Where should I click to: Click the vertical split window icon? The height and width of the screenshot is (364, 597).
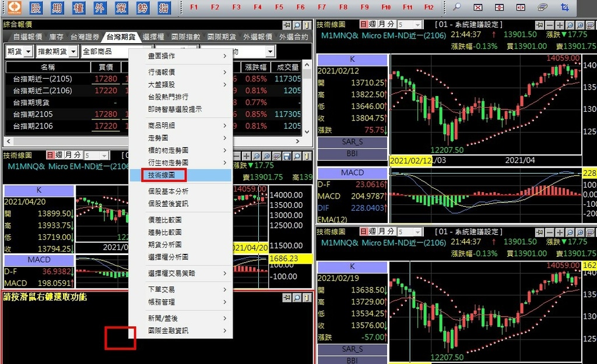(x=521, y=7)
